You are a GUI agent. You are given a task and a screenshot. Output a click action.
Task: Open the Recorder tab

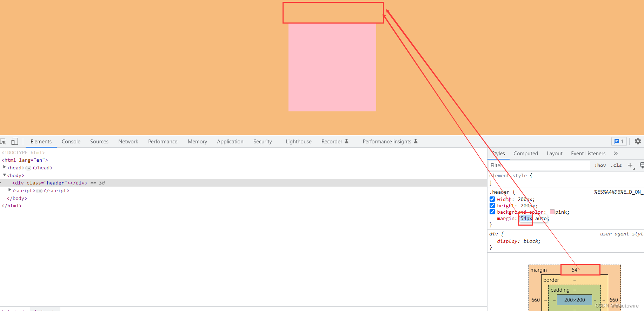tap(332, 141)
